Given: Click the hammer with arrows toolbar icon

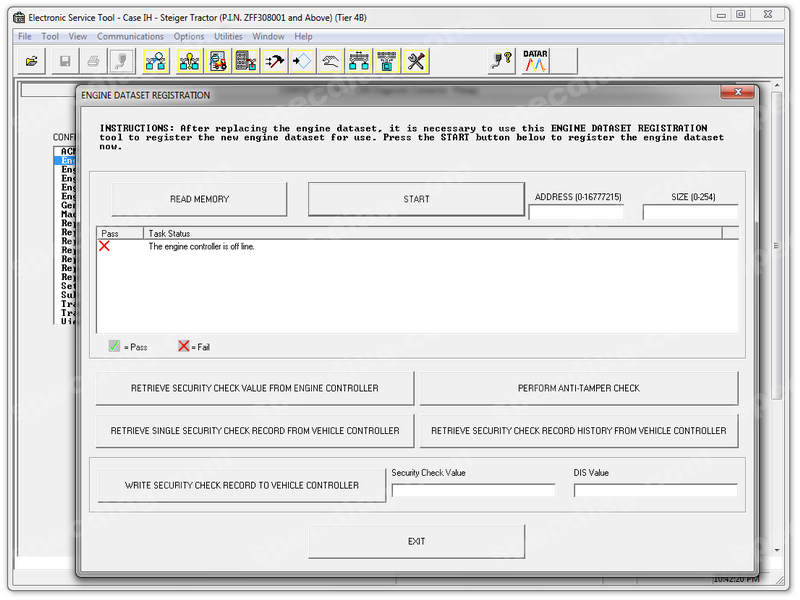Looking at the screenshot, I should 275,61.
